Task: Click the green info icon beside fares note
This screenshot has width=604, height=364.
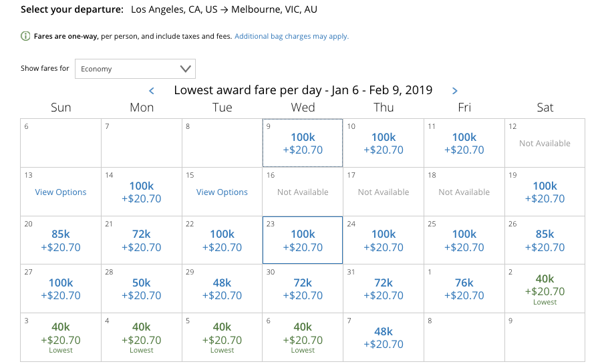Action: 25,37
